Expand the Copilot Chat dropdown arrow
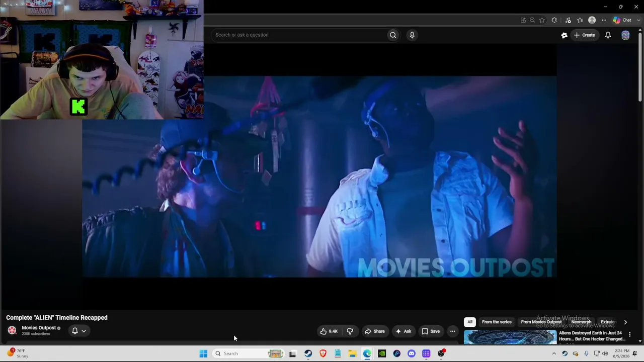 tap(638, 20)
